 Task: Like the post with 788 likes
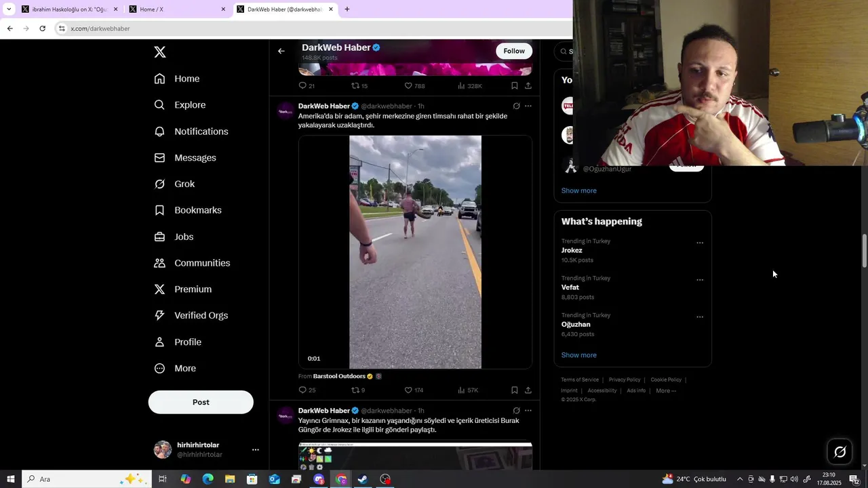click(414, 85)
